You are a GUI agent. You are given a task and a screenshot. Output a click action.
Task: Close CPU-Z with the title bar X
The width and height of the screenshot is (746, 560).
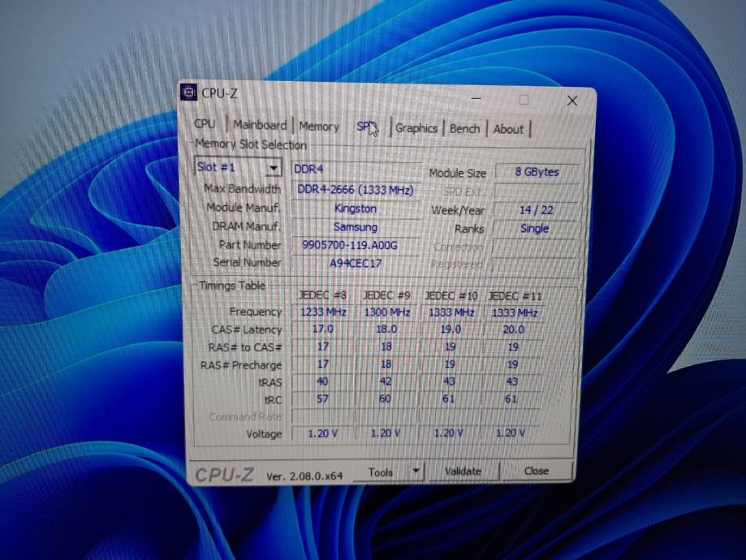pyautogui.click(x=571, y=101)
